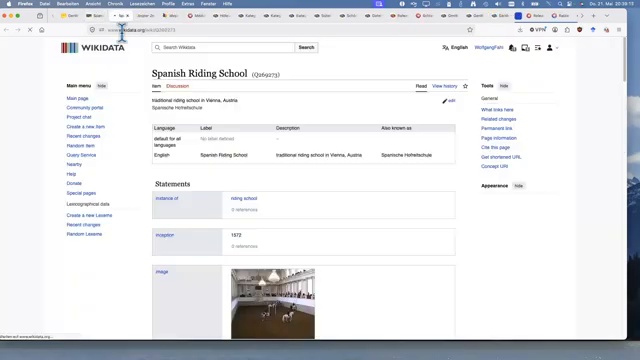The height and width of the screenshot is (360, 640).
Task: Open Datei menu in menu bar
Action: tap(45, 4)
